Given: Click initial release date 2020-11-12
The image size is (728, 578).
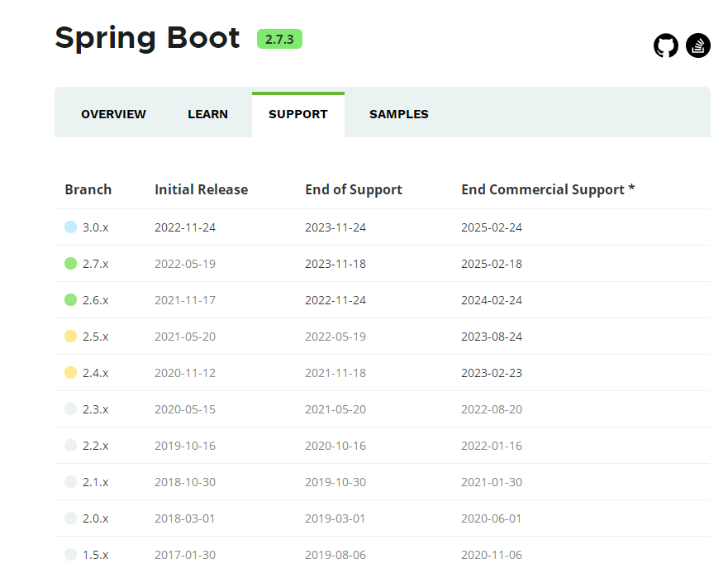Looking at the screenshot, I should coord(185,373).
